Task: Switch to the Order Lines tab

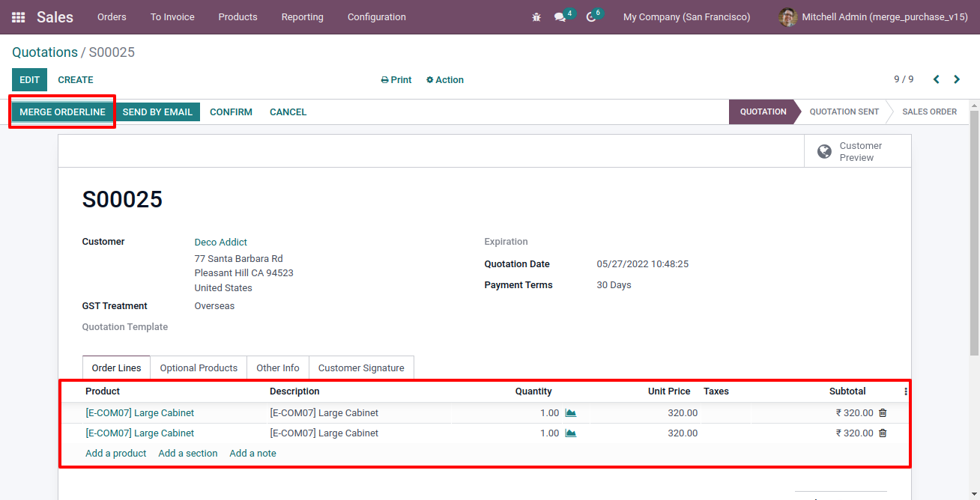Action: [x=116, y=368]
